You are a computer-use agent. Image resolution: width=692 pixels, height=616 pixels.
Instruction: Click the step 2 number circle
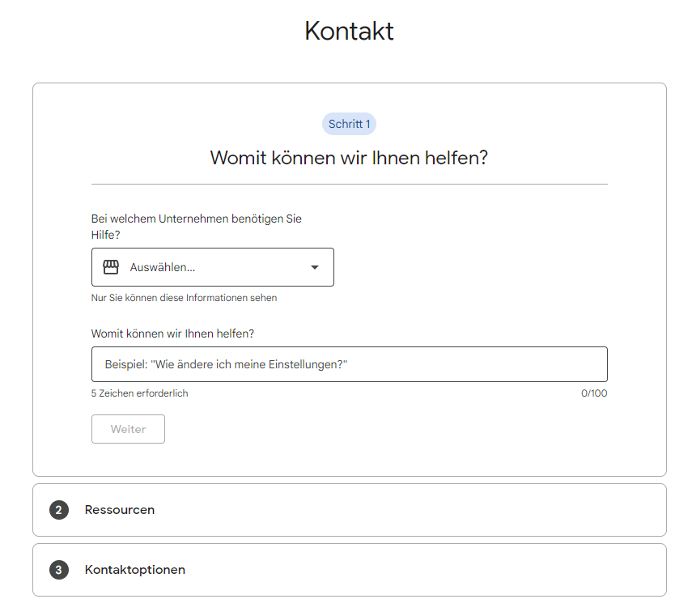58,510
